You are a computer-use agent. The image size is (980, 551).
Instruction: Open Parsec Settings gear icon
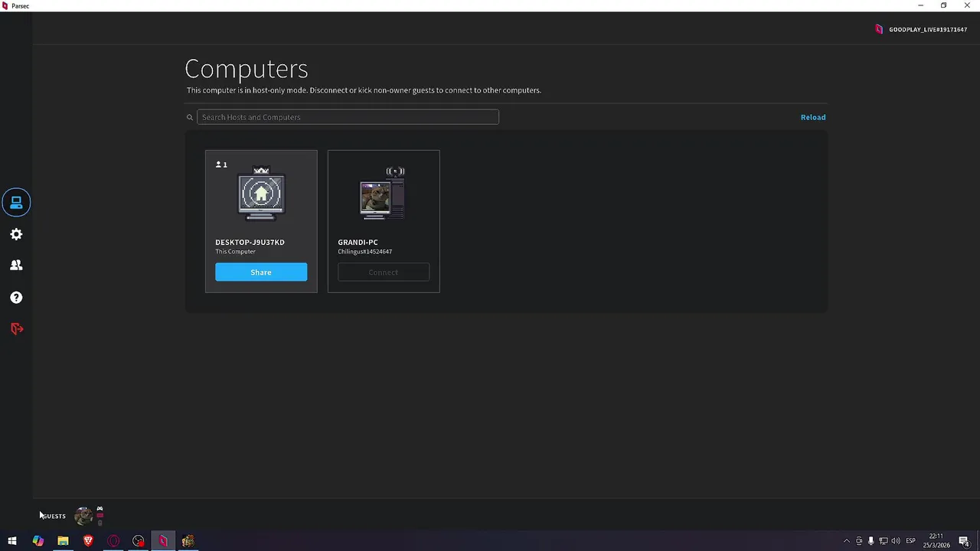pos(16,234)
